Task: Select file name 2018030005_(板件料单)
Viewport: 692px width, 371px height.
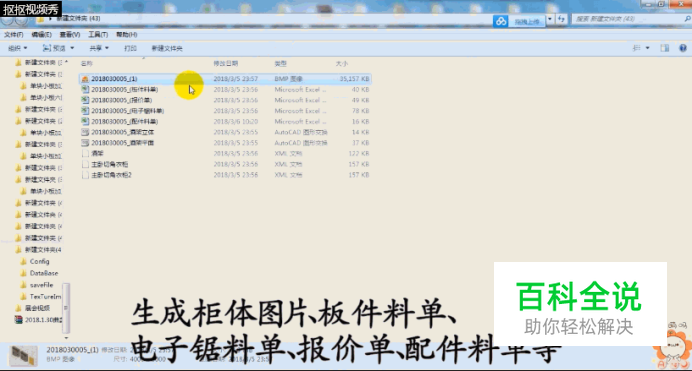Action: (124, 90)
